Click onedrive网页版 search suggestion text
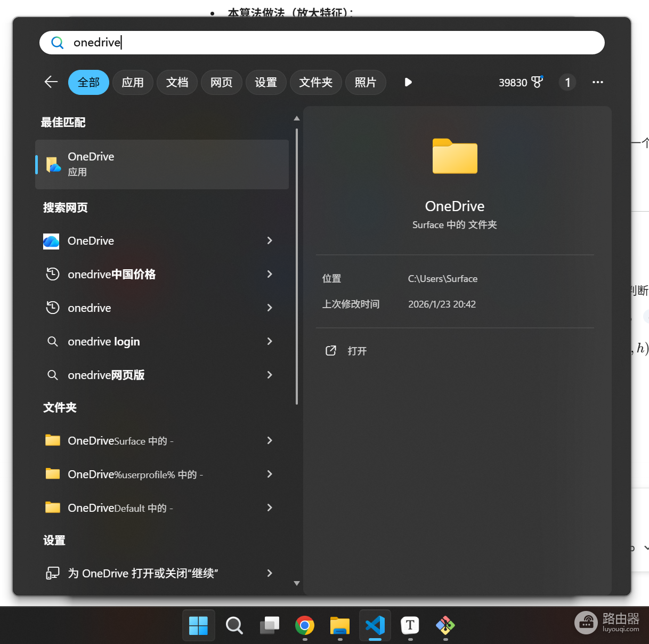 [107, 375]
